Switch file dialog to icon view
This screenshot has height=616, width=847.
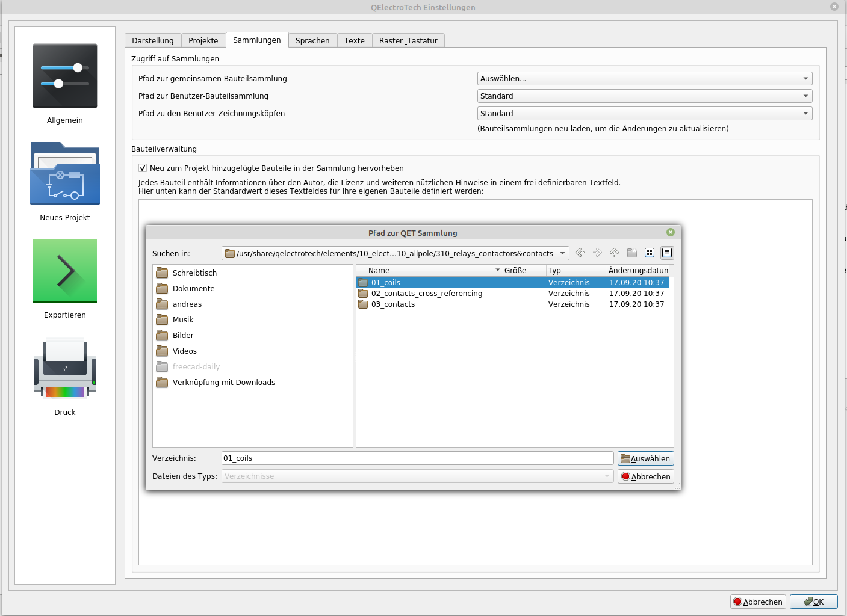(649, 253)
